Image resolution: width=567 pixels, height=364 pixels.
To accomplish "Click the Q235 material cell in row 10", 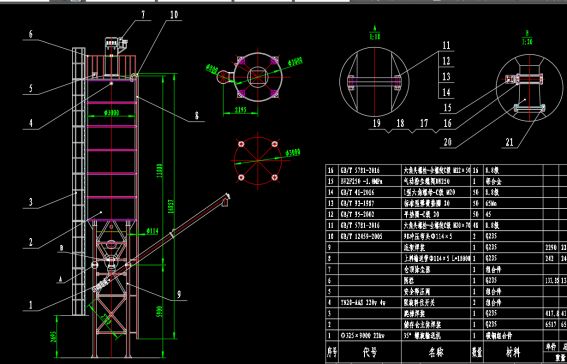I will (492, 236).
